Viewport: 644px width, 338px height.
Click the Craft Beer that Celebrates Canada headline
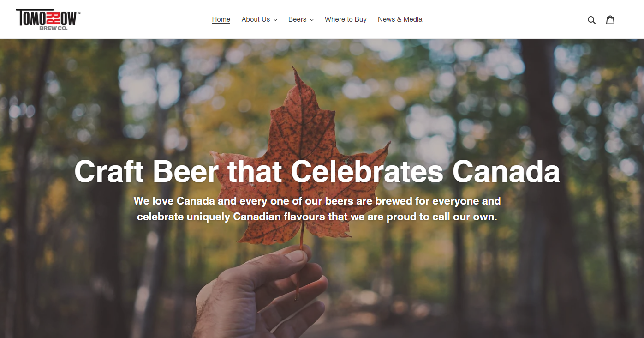317,171
